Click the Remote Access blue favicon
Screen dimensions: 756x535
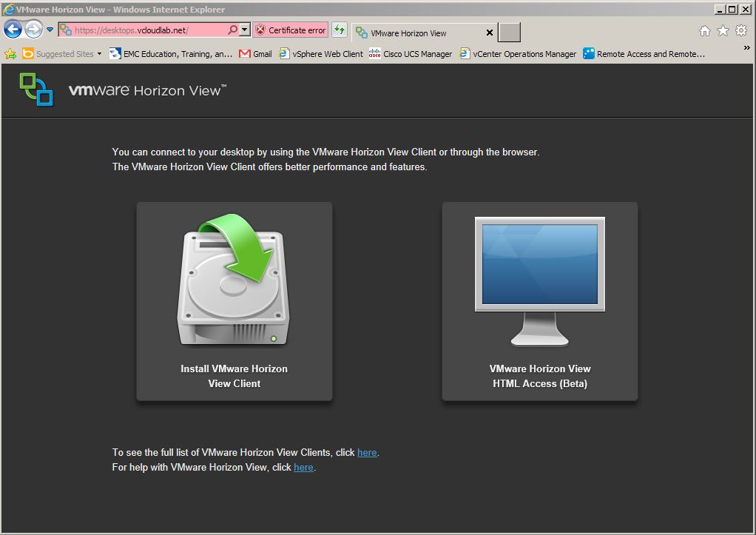click(589, 54)
